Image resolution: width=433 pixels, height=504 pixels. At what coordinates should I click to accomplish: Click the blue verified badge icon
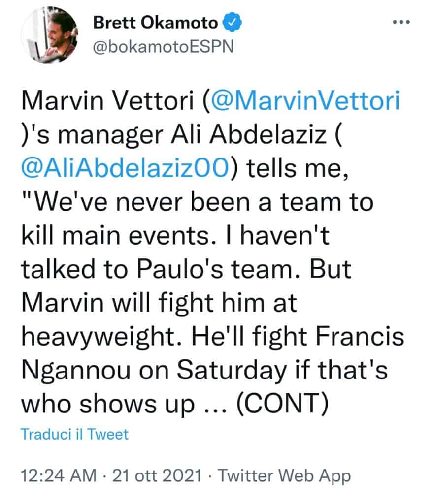pyautogui.click(x=232, y=22)
